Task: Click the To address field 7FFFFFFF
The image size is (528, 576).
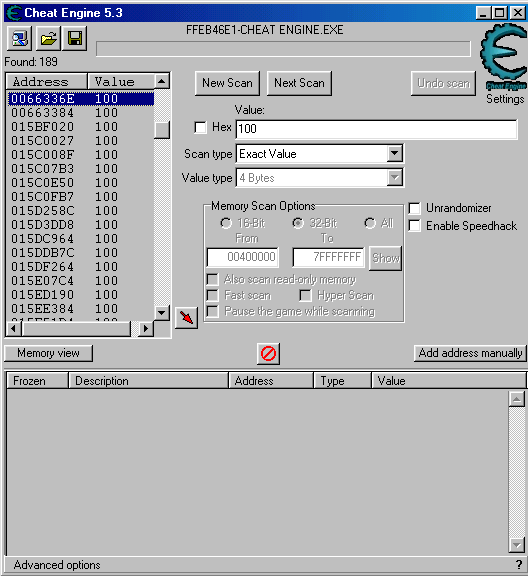Action: [328, 257]
